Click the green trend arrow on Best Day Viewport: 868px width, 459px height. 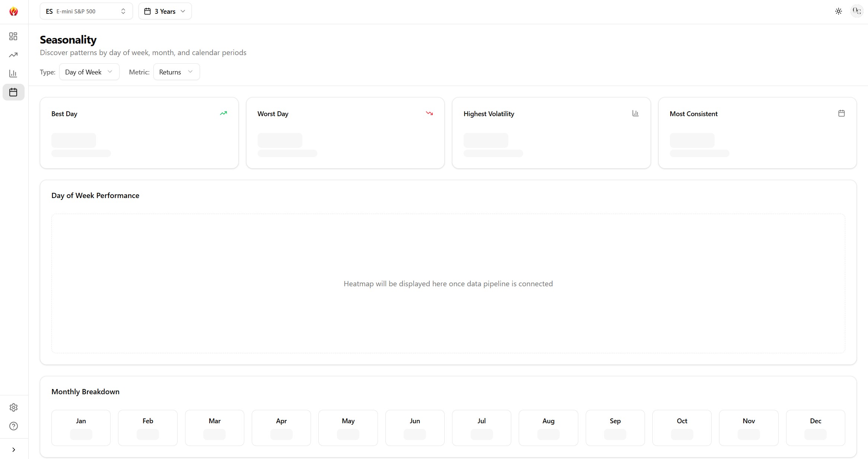pos(223,113)
